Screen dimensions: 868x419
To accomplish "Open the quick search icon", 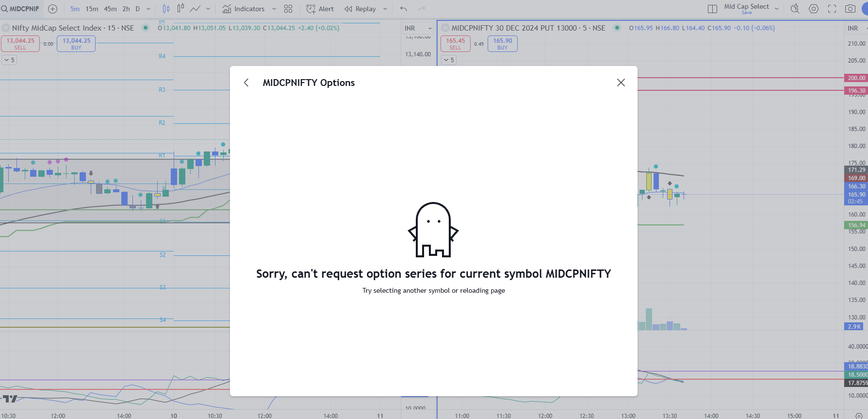I will 795,9.
